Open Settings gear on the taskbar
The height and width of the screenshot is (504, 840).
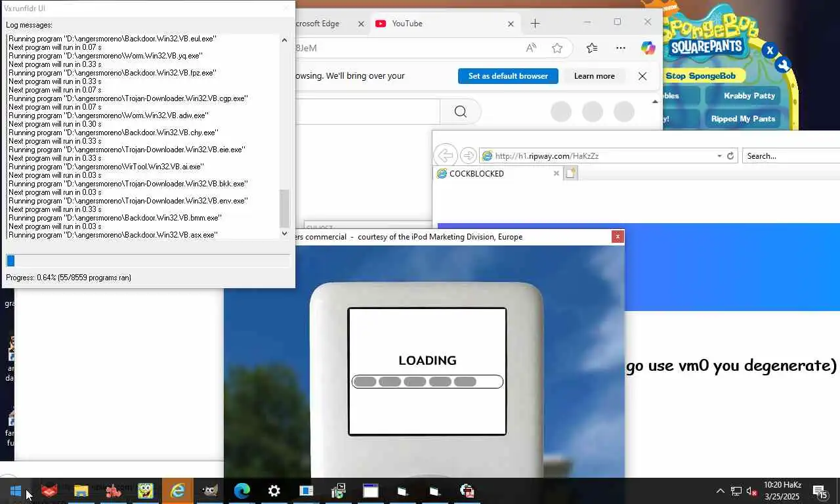[274, 491]
